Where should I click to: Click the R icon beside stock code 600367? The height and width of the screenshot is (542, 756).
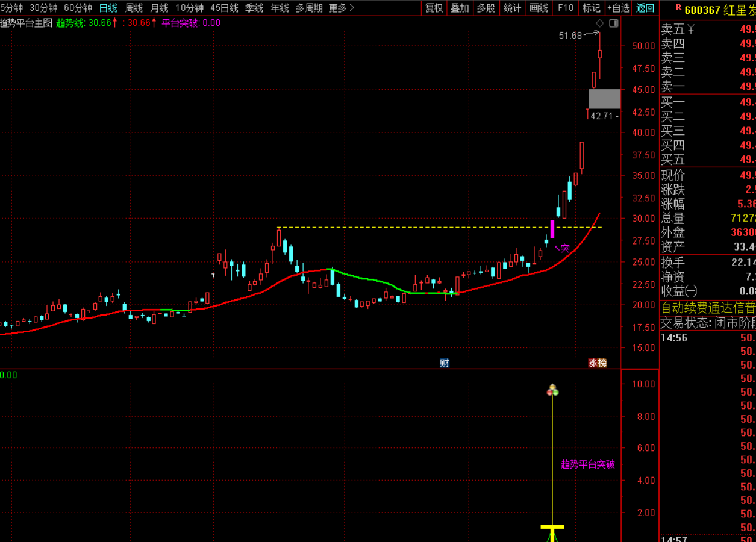(x=678, y=8)
